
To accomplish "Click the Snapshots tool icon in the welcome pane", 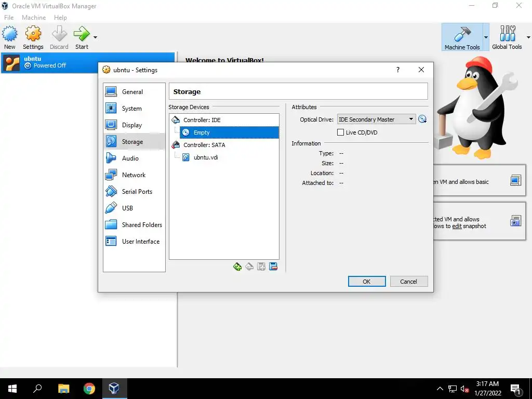I will 515,221.
